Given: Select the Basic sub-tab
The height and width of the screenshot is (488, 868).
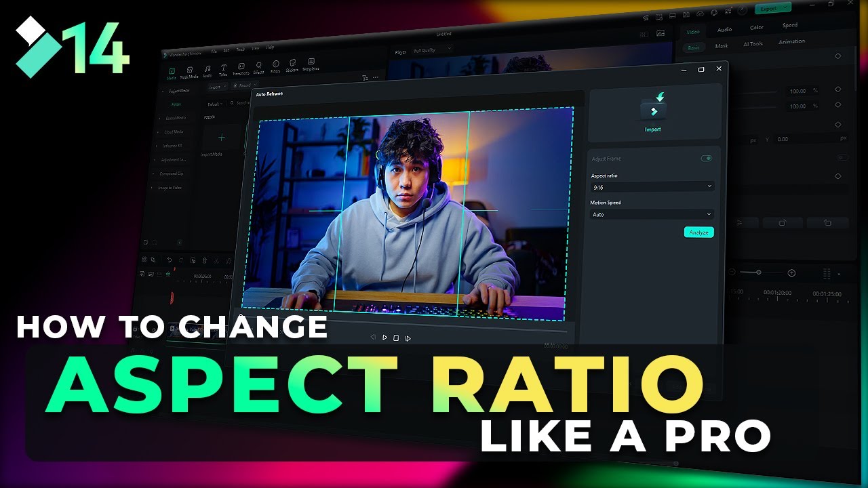Looking at the screenshot, I should pos(694,47).
